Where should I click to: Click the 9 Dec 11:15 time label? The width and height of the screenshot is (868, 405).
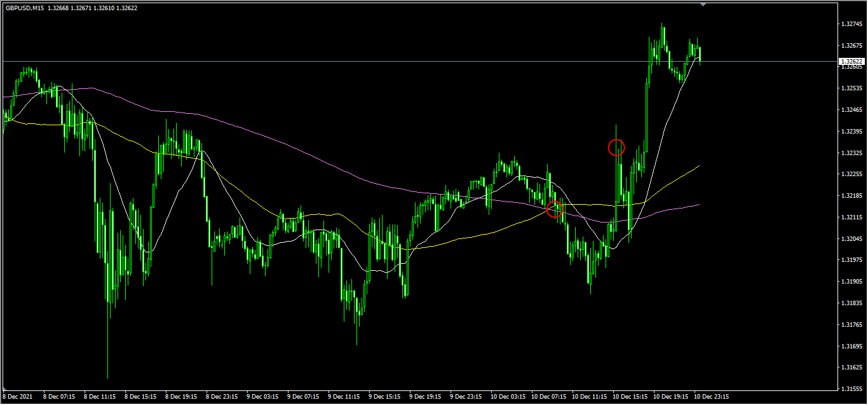tap(344, 397)
